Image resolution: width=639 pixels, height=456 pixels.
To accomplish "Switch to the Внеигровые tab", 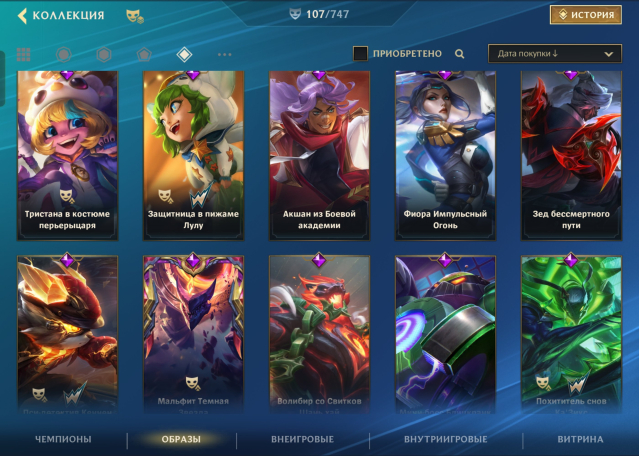I will (x=302, y=439).
